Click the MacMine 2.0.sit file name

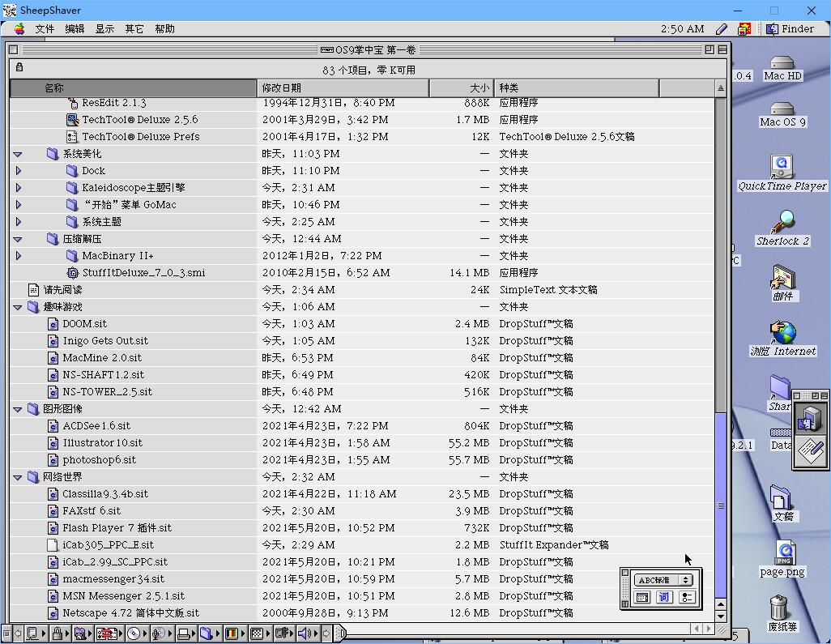point(102,358)
